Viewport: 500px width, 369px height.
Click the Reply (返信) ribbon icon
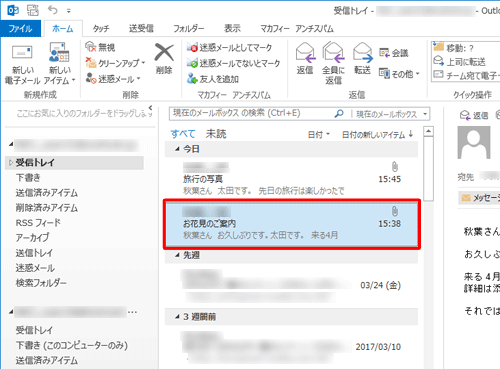click(305, 53)
